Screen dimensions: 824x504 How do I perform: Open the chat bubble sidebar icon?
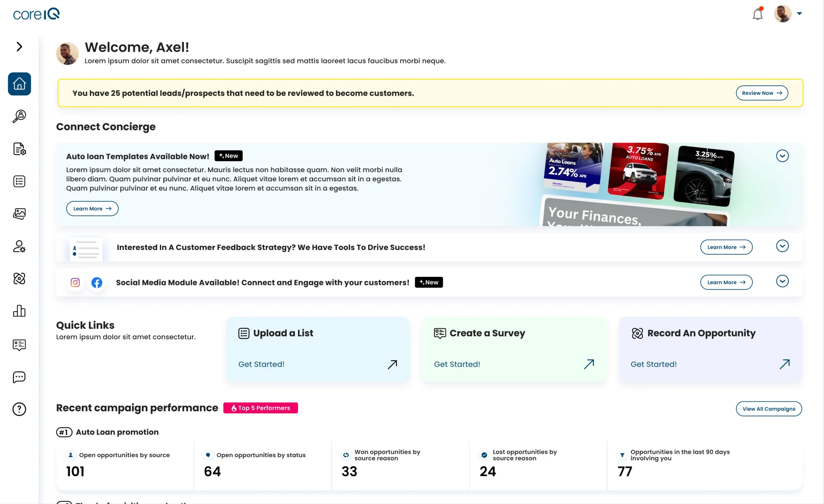click(x=19, y=377)
